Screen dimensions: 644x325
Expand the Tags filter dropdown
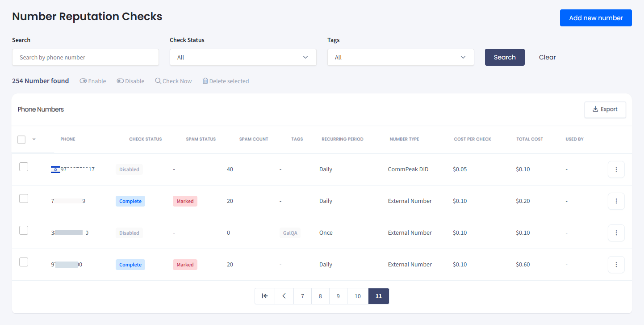pyautogui.click(x=401, y=57)
